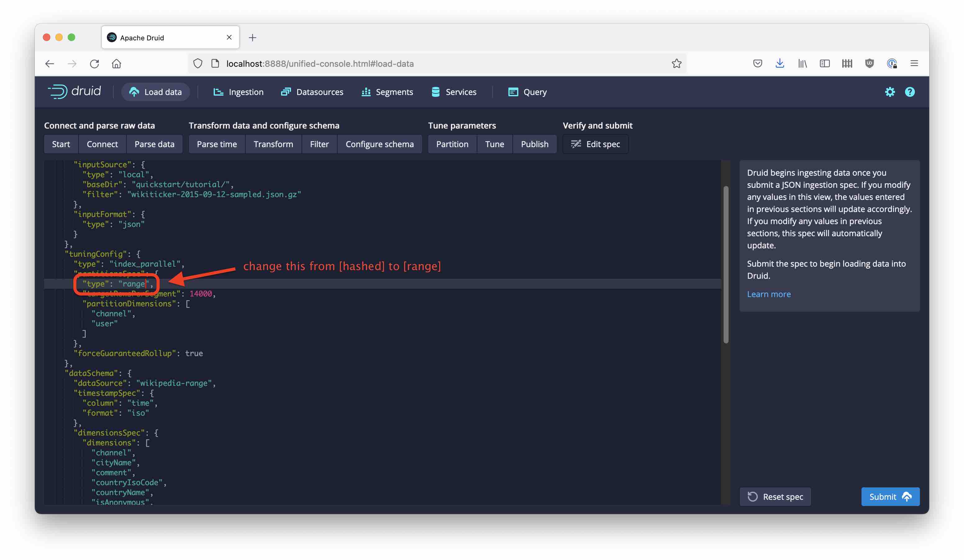This screenshot has height=560, width=964.
Task: Open the Settings gear icon
Action: [889, 92]
